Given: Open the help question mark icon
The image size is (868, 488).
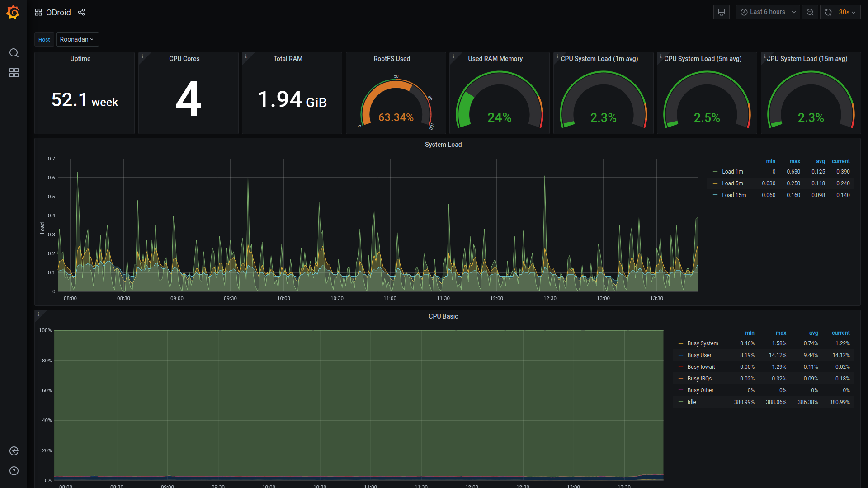Looking at the screenshot, I should click(14, 471).
